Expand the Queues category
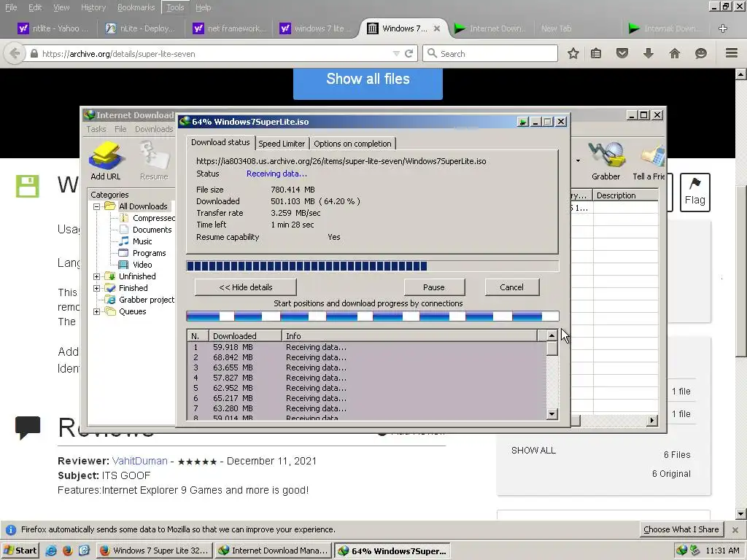 (x=97, y=311)
